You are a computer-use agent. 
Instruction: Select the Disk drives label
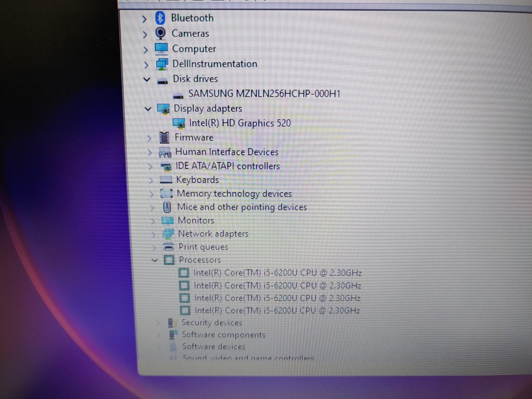[195, 79]
